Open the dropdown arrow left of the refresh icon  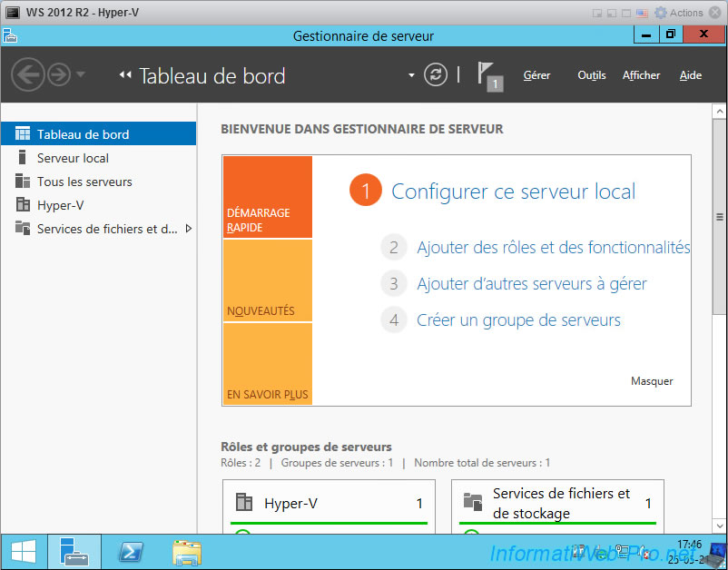(411, 75)
